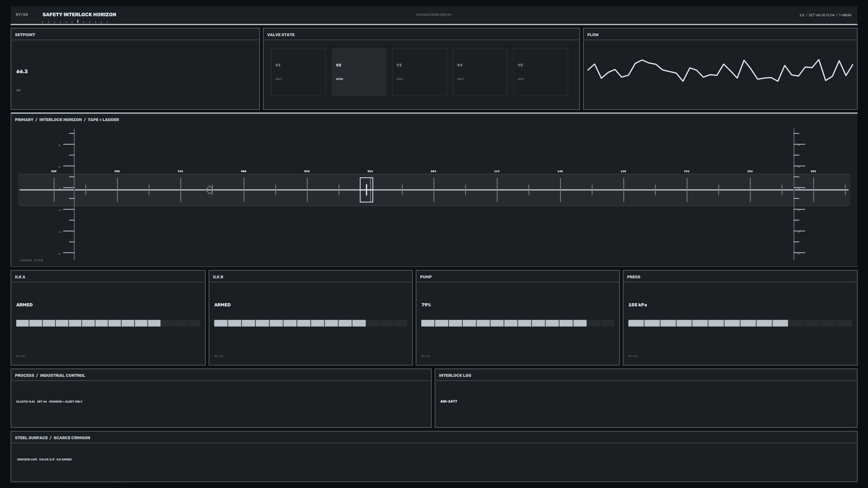
Task: Select the V4 valve card
Action: coord(480,72)
